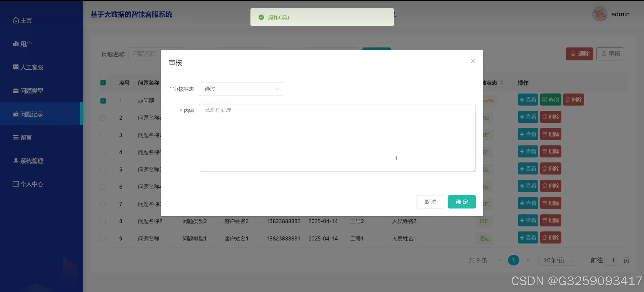Click the 工号2 cell in row 8
This screenshot has width=644, height=292.
pyautogui.click(x=357, y=221)
